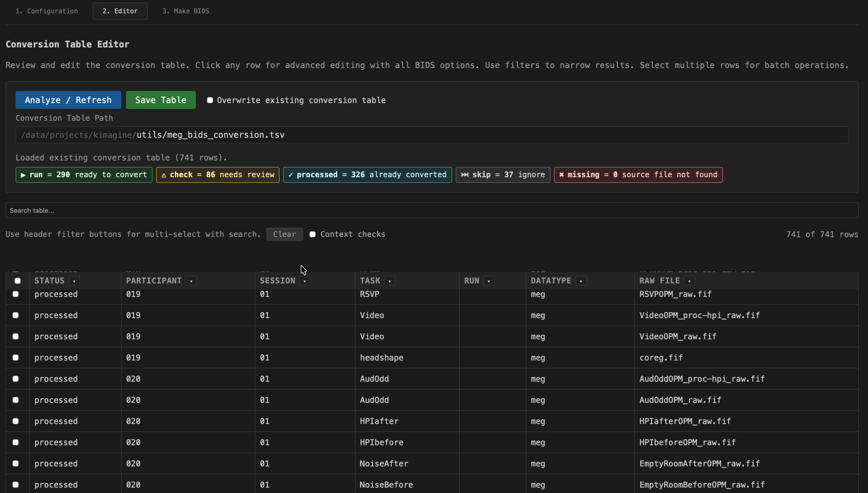Select checkbox for EmptyRoomBeforeOPM_raw.fif row
Viewport: 868px width, 493px height.
[x=16, y=484]
